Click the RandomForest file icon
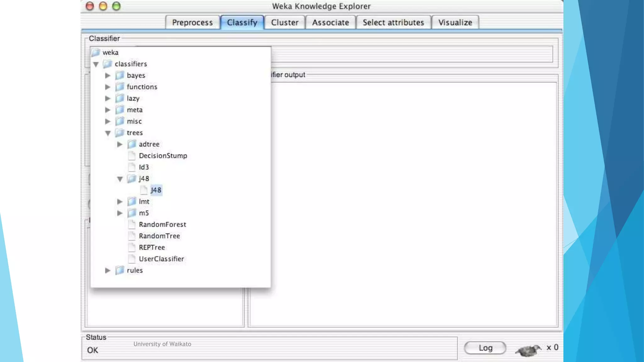644x362 pixels. point(132,224)
